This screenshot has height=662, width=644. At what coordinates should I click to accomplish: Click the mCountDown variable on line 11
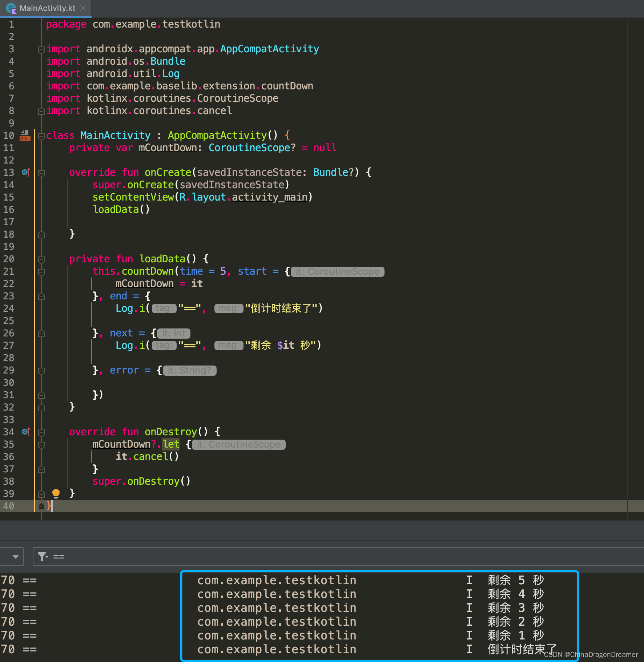[x=168, y=148]
